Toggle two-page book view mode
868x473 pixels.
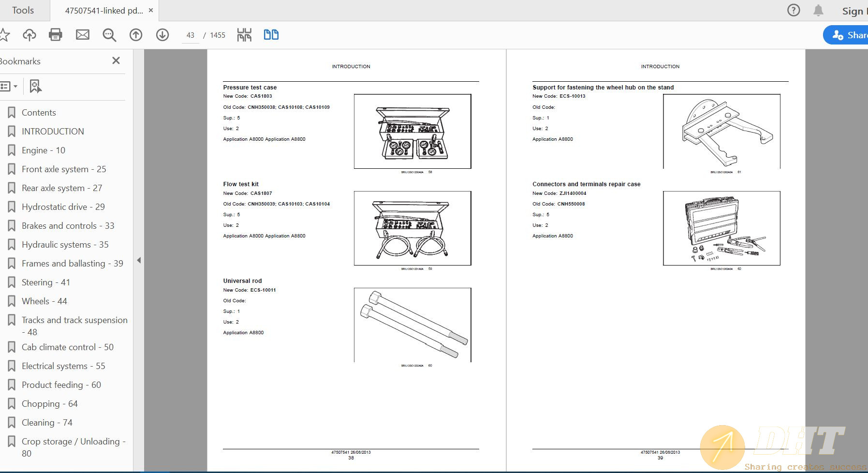pyautogui.click(x=271, y=34)
